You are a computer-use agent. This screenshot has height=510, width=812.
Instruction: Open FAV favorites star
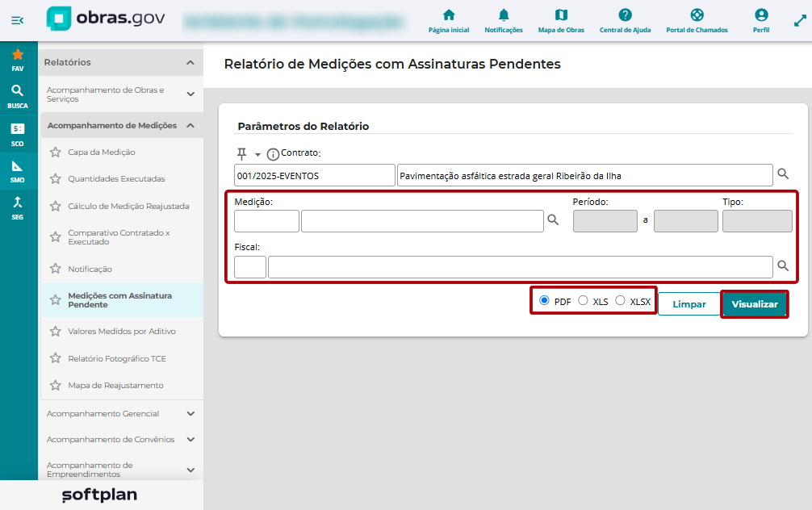pos(18,60)
